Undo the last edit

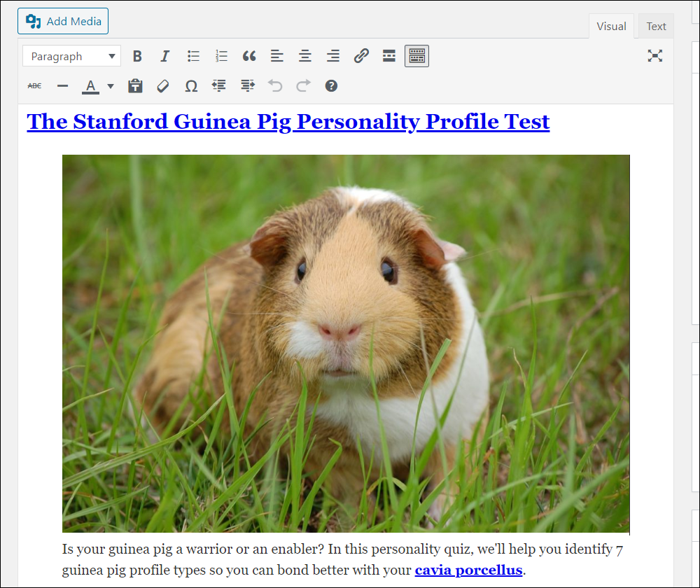coord(275,85)
